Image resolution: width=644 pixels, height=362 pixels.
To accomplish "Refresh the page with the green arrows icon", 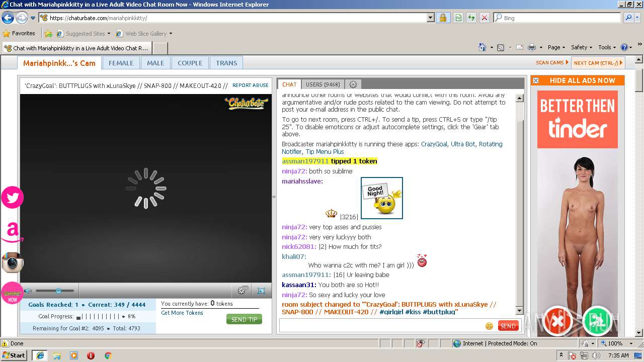I will [471, 18].
